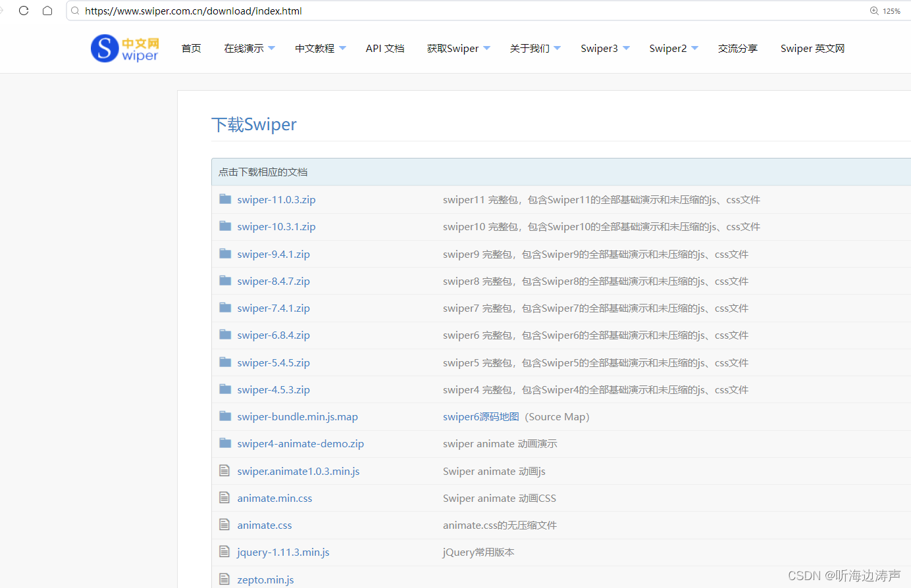
Task: Click folder icon beside swiper-4.5.3.zip
Action: [x=225, y=389]
